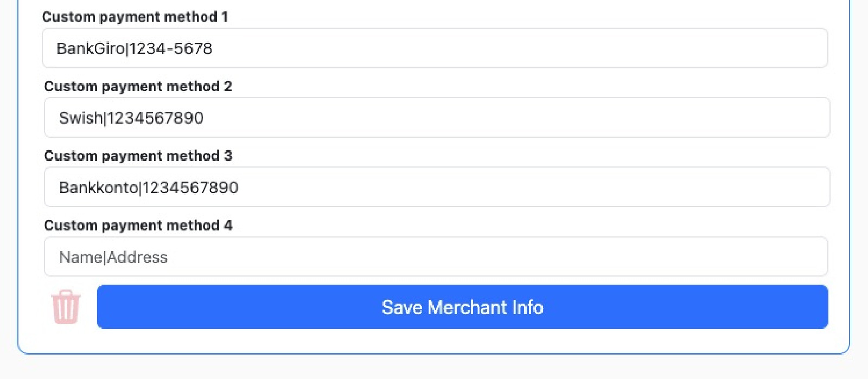Place cursor in the word BankGiro
This screenshot has height=379, width=868.
click(91, 49)
